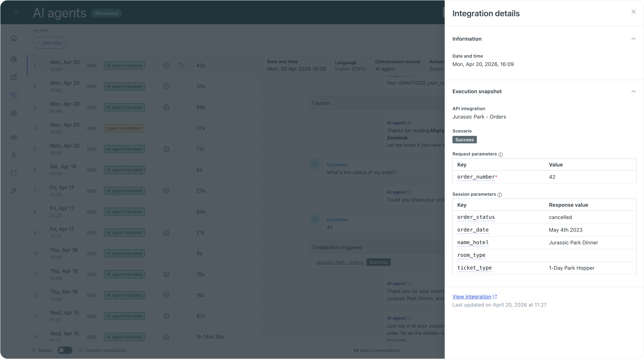Click the order_number request parameter key
The height and width of the screenshot is (359, 644).
point(476,177)
